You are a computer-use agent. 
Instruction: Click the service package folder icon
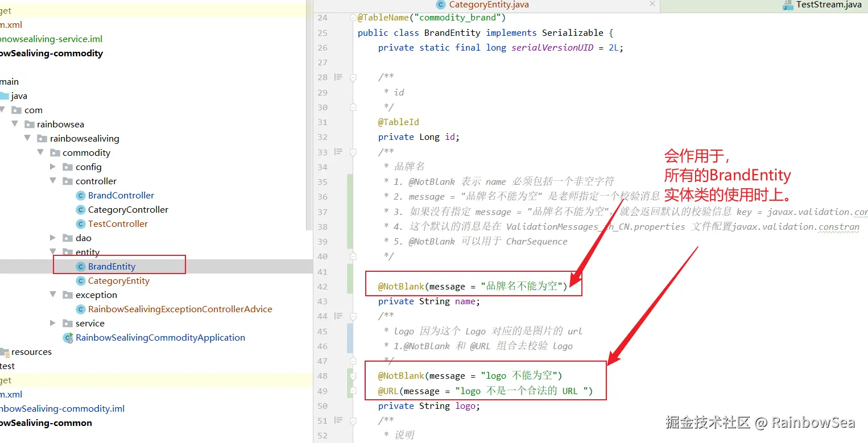68,324
